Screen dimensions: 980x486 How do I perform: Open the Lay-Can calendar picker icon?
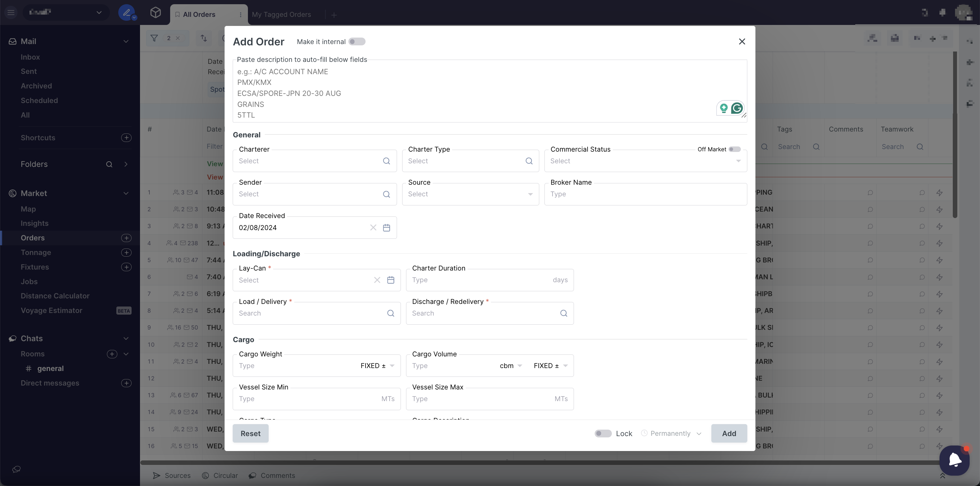point(390,280)
